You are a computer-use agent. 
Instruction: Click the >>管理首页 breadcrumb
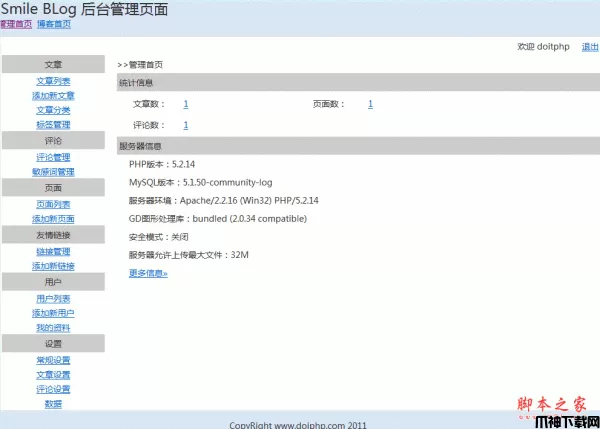[x=140, y=65]
